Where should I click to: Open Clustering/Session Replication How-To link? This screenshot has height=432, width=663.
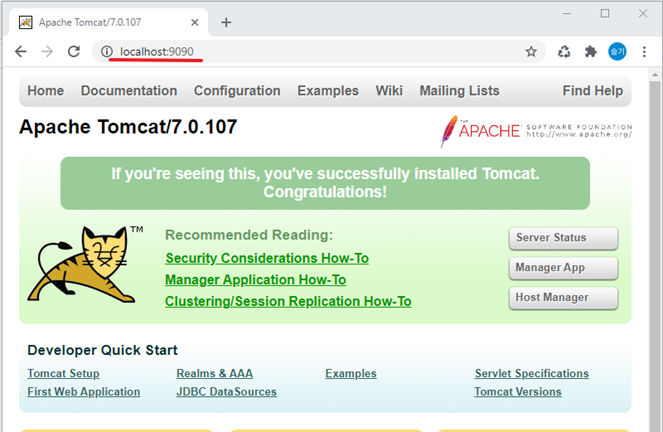pyautogui.click(x=288, y=301)
